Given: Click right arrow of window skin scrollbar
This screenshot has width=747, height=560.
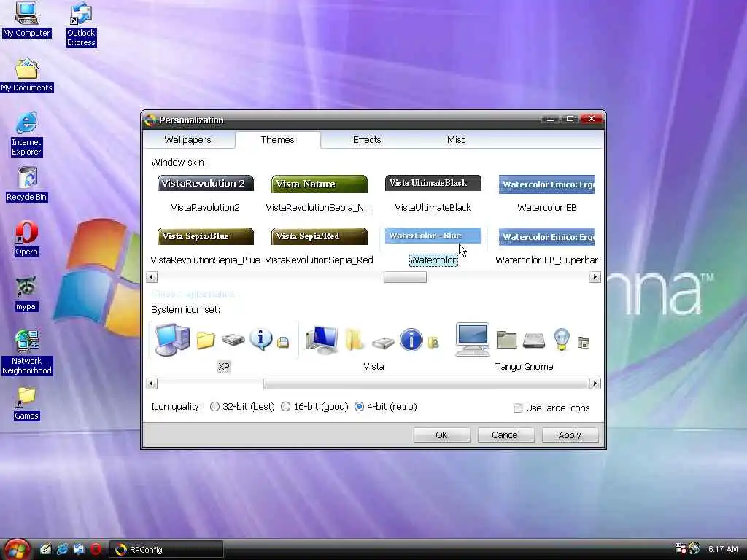Looking at the screenshot, I should 595,277.
